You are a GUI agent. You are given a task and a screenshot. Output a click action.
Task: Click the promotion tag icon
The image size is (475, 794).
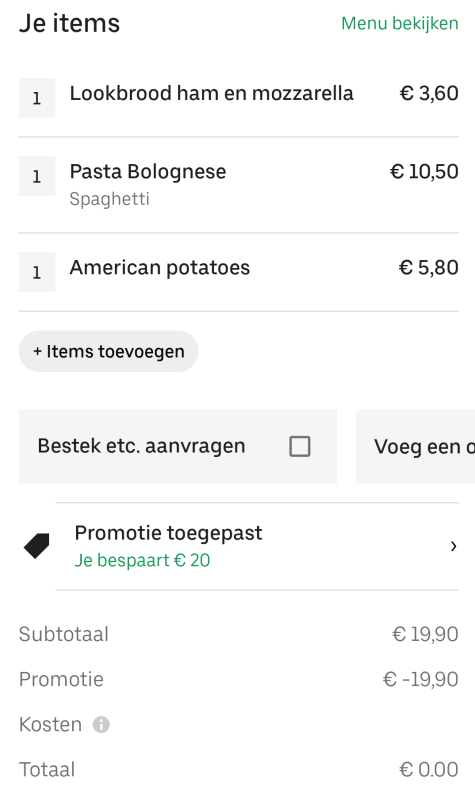36,546
